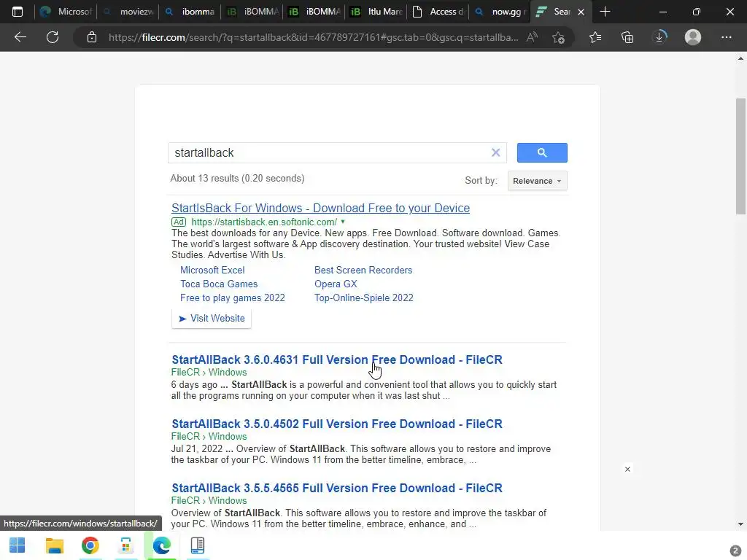
Task: View site info via the lock icon
Action: pos(92,37)
